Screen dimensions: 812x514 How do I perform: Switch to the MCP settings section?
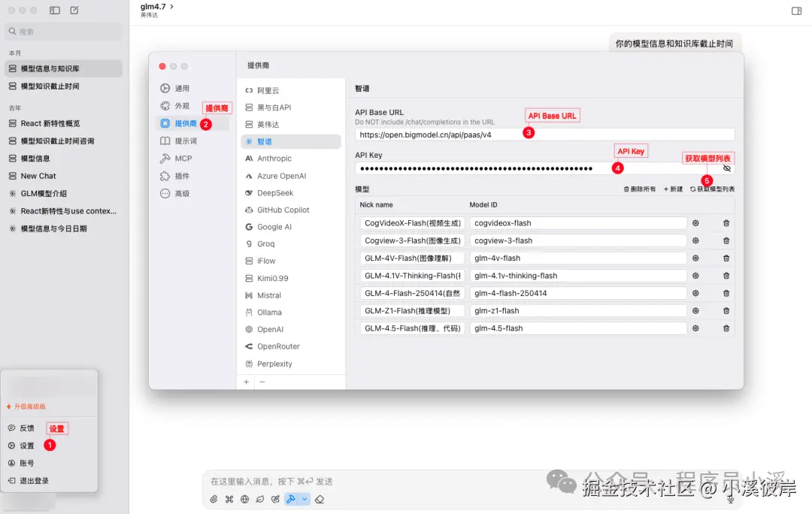[x=183, y=159]
